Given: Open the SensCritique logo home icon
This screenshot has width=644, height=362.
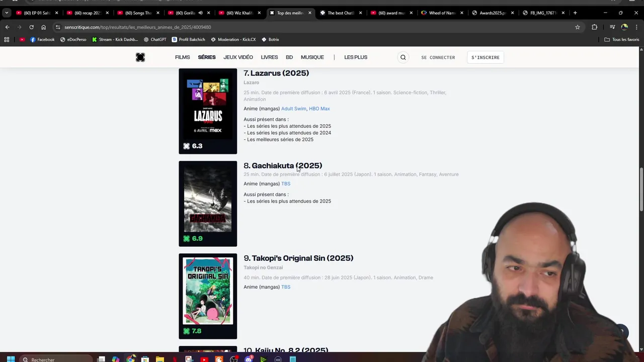Looking at the screenshot, I should pos(140,57).
